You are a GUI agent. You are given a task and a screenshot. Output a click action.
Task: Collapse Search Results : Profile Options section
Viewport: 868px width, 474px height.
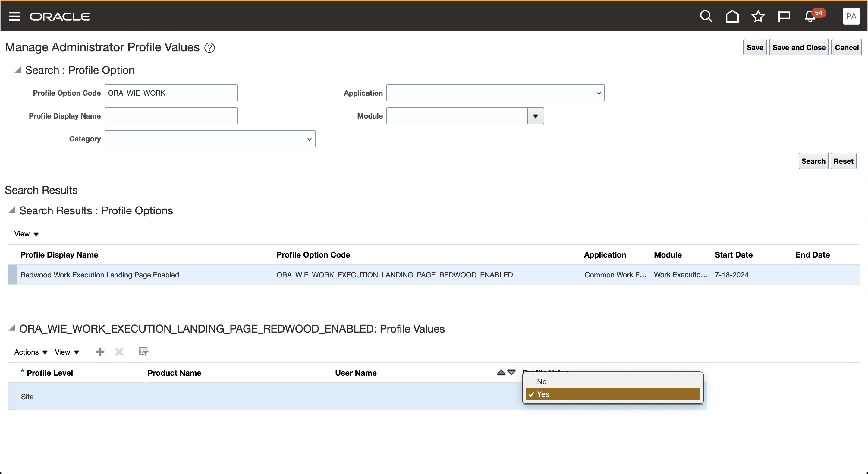[x=12, y=210]
